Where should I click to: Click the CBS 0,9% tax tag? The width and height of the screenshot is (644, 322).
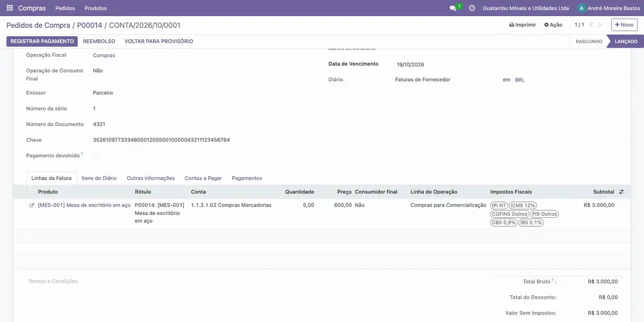pos(504,222)
